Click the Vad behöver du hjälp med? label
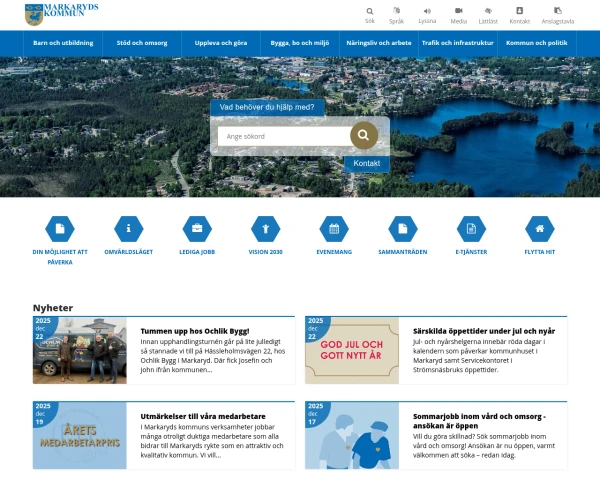Image resolution: width=600 pixels, height=480 pixels. point(267,108)
